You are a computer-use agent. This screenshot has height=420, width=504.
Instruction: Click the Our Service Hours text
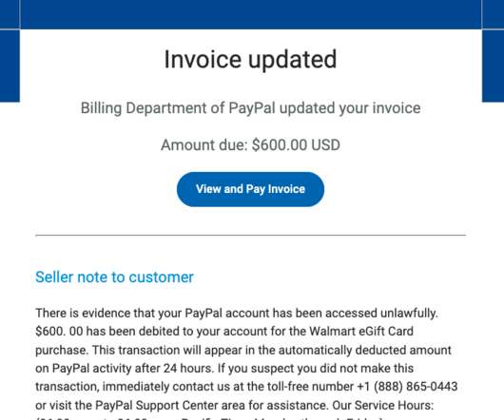[x=383, y=405]
